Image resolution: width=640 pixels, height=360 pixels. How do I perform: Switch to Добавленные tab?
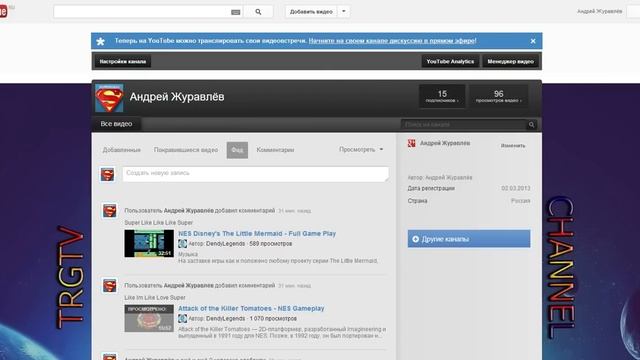click(x=122, y=150)
